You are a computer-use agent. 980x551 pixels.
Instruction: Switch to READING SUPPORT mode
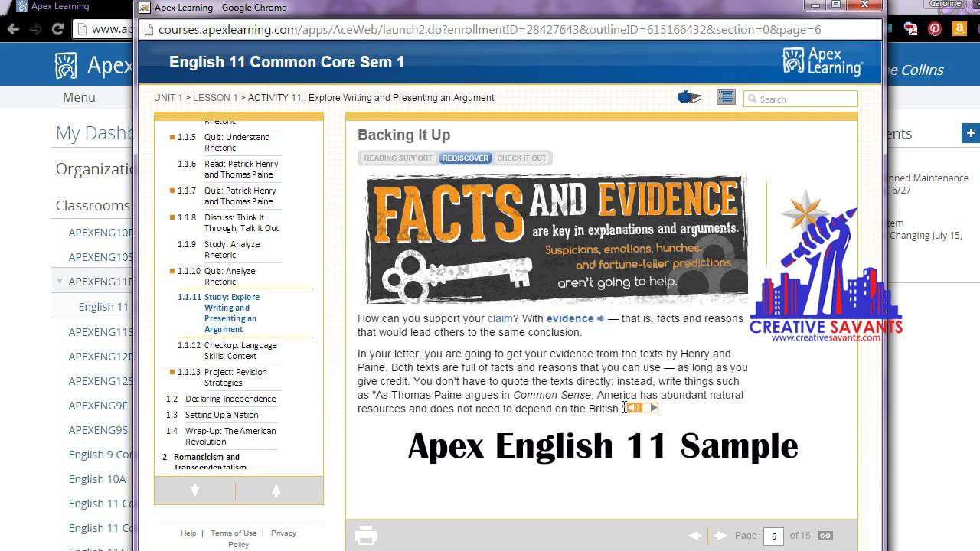(x=397, y=158)
